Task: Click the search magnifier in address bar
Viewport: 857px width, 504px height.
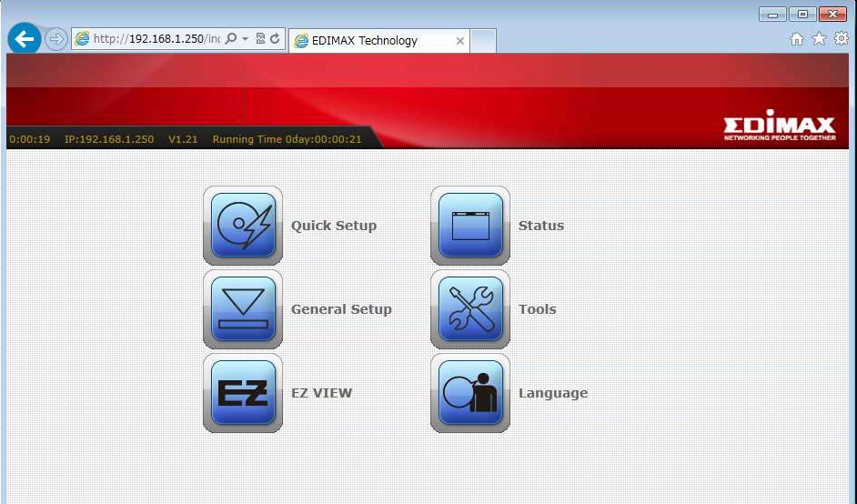Action: [231, 38]
